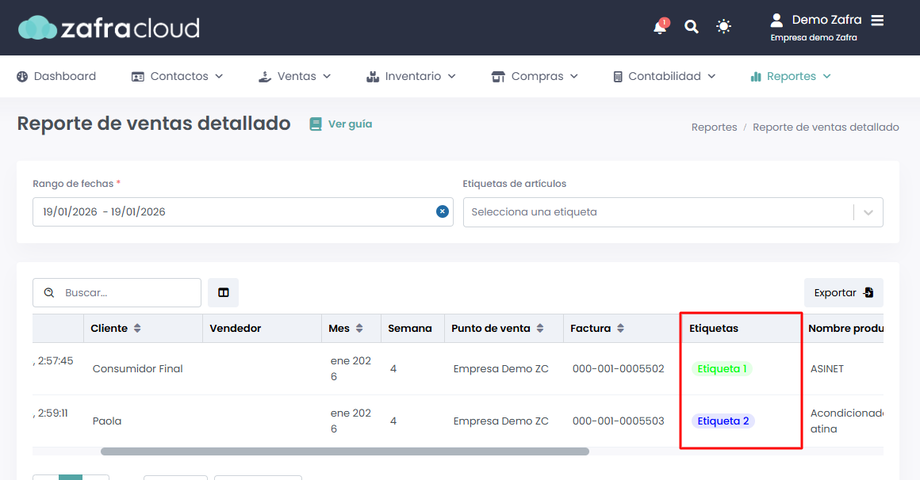Select the Etiqueta 1 green tag

722,369
